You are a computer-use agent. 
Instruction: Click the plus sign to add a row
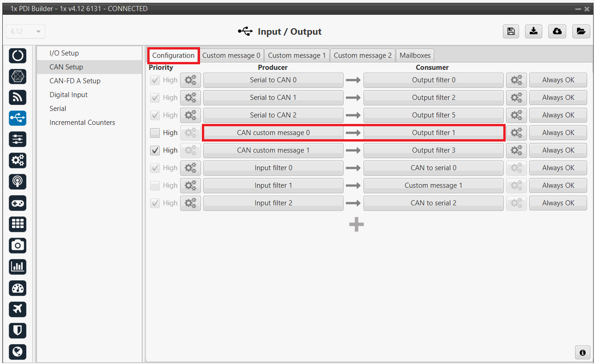(356, 225)
